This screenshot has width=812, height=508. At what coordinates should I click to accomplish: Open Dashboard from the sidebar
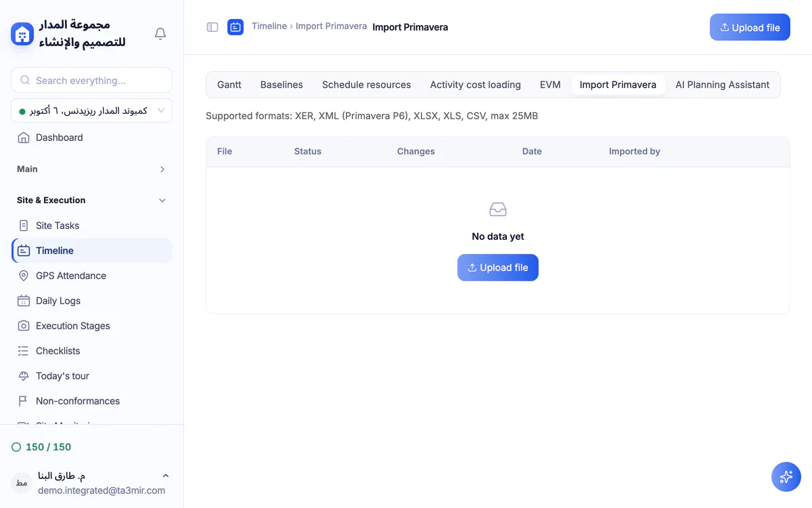91,137
